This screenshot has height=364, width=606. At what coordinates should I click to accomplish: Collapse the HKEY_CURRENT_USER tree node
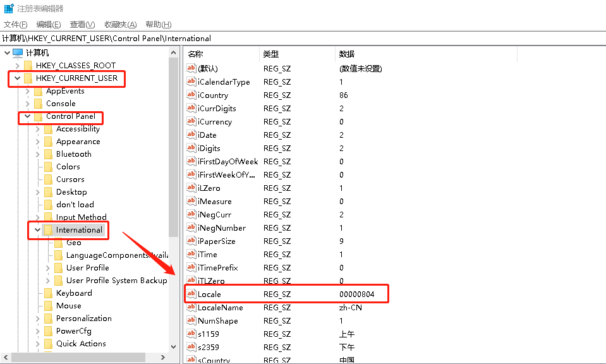tap(17, 78)
